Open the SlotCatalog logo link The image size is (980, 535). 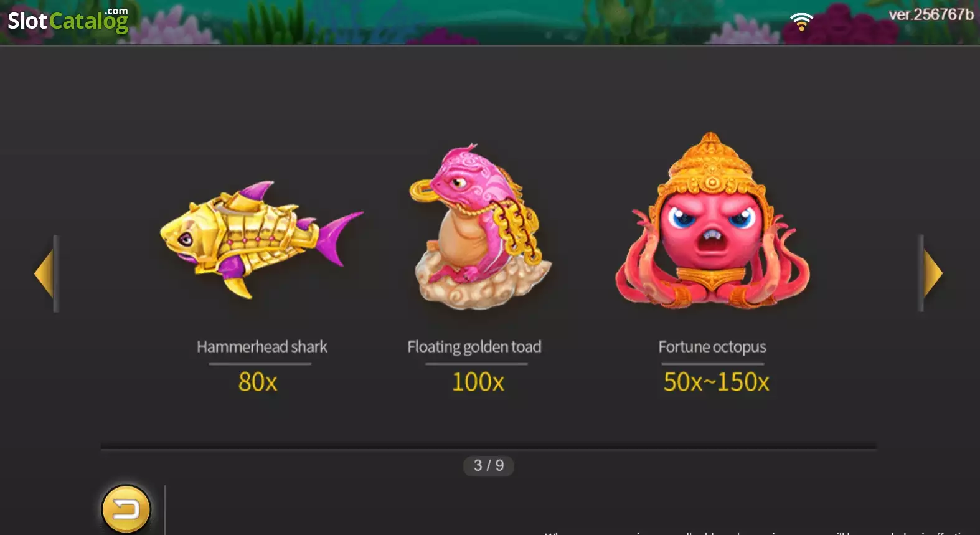[68, 21]
